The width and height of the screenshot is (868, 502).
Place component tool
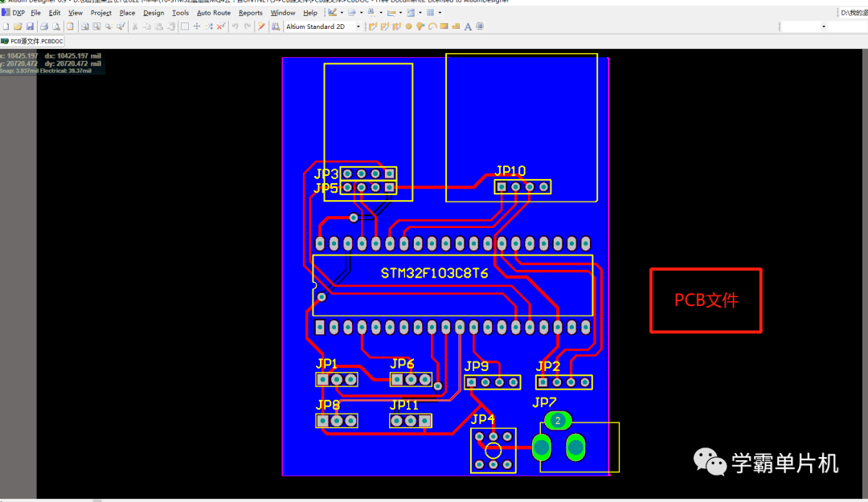(x=480, y=26)
